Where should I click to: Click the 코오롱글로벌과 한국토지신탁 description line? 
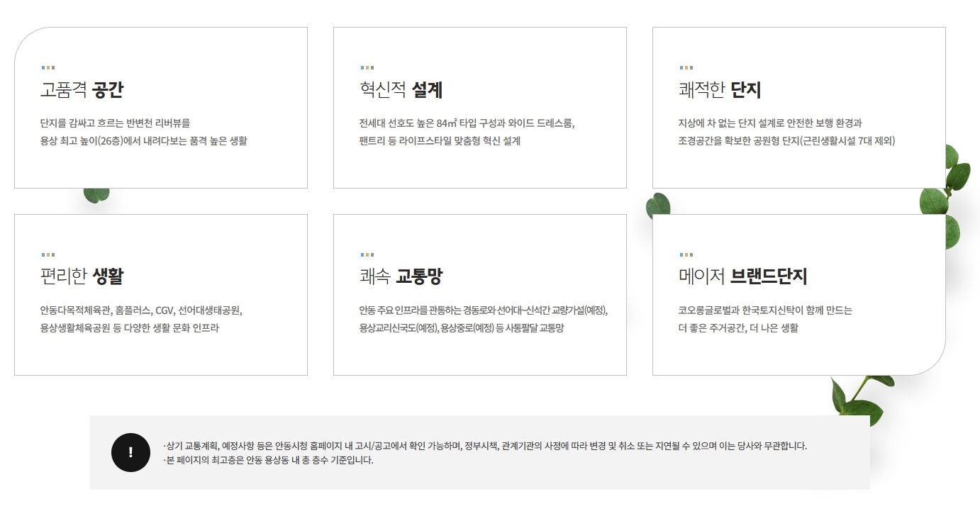tap(765, 310)
